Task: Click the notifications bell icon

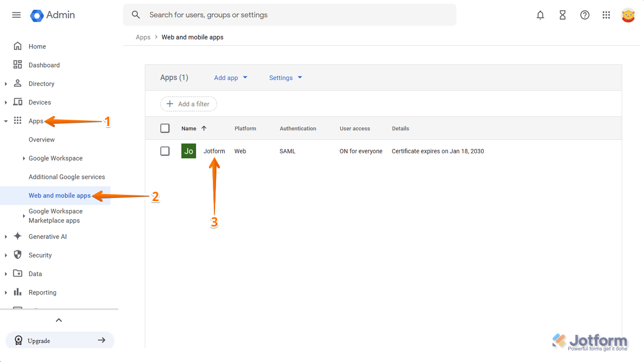Action: [x=540, y=15]
